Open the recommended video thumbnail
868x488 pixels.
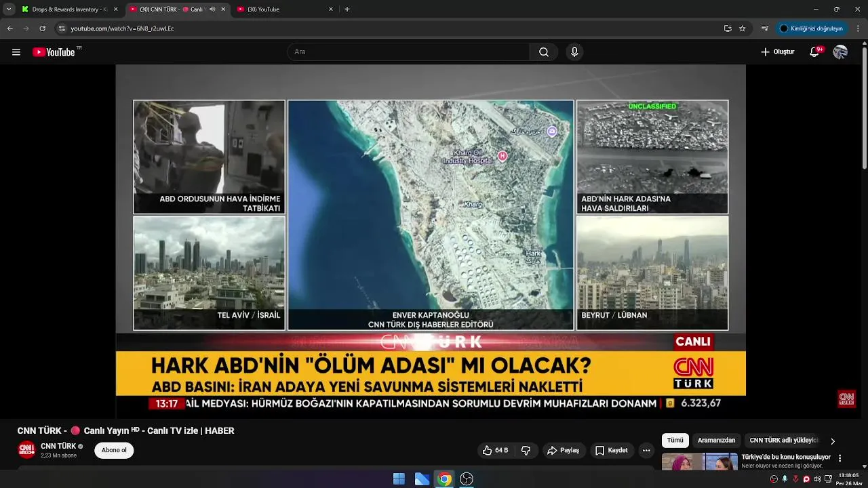click(x=699, y=462)
